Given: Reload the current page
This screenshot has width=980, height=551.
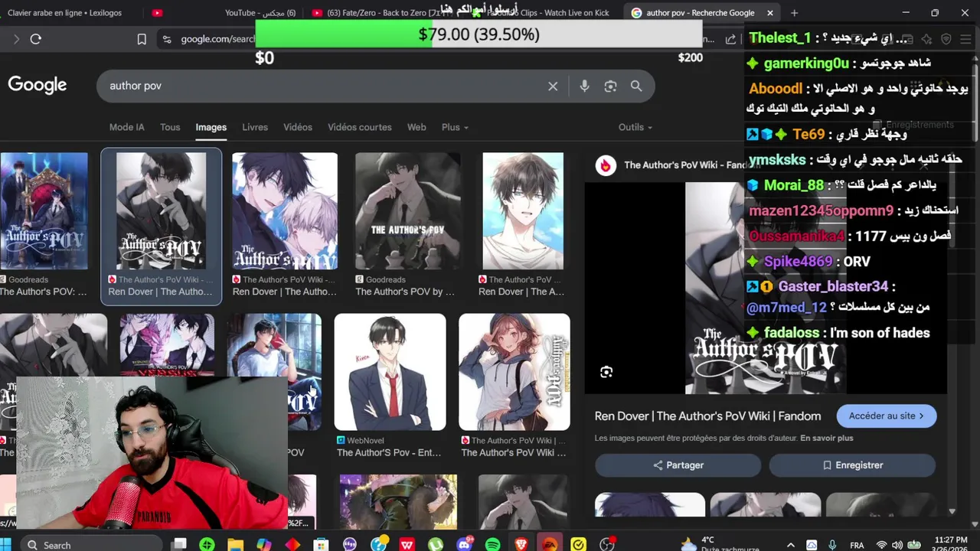Looking at the screenshot, I should 35,39.
